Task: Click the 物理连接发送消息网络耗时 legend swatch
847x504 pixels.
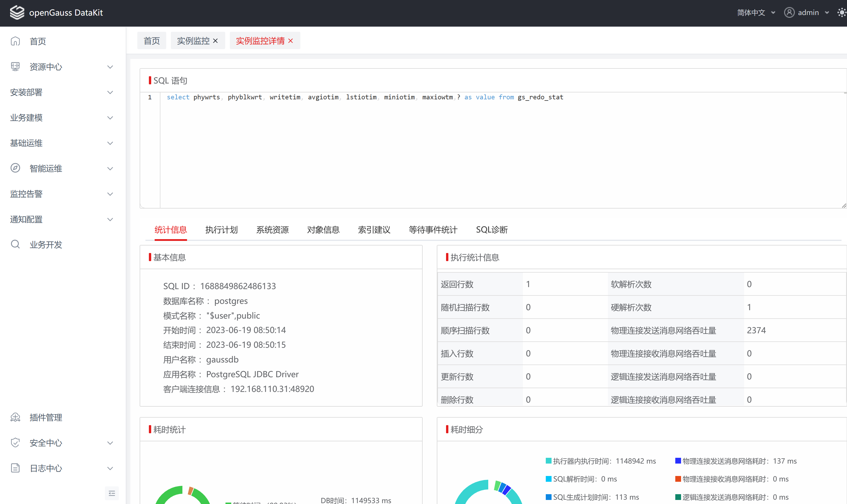Action: pyautogui.click(x=678, y=461)
